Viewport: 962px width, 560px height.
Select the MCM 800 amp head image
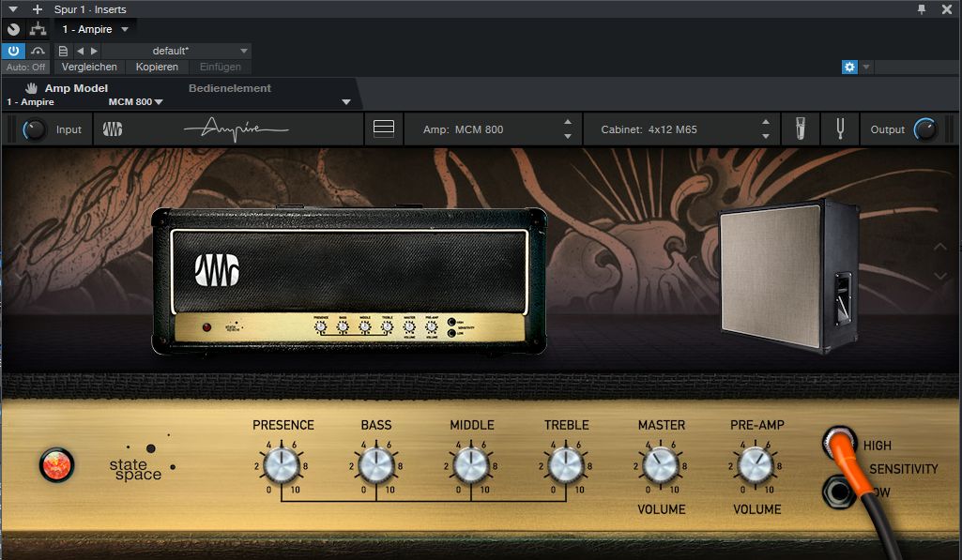click(x=349, y=280)
